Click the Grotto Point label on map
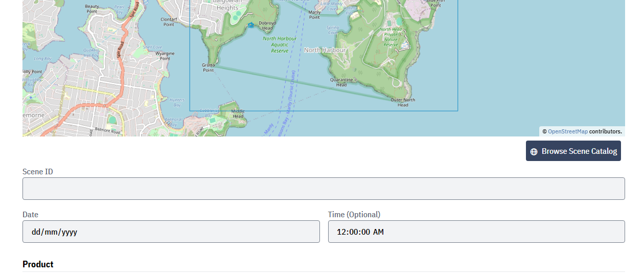The image size is (644, 275). pos(209,68)
